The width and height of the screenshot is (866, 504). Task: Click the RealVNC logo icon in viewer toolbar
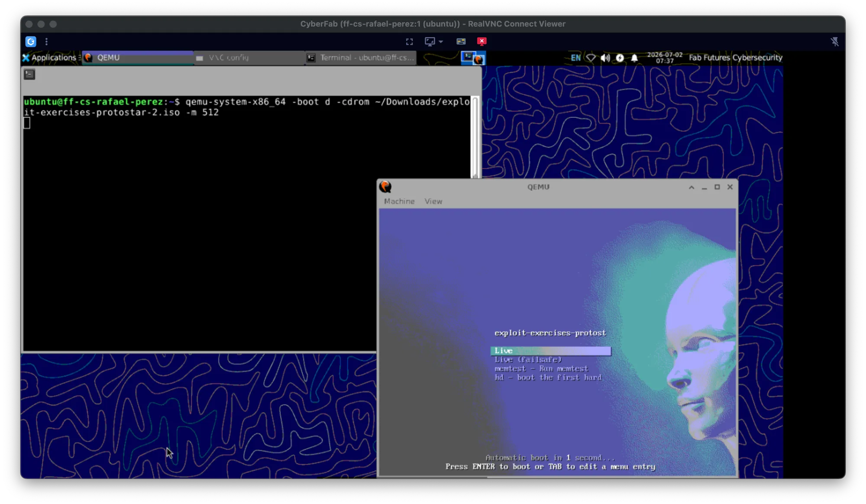tap(31, 42)
